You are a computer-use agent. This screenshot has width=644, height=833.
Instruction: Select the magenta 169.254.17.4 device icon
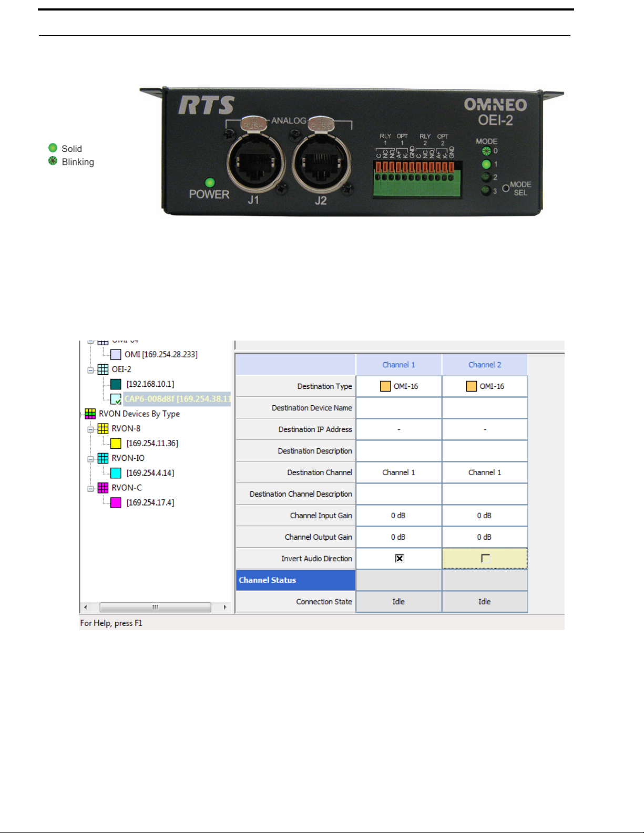pyautogui.click(x=116, y=502)
